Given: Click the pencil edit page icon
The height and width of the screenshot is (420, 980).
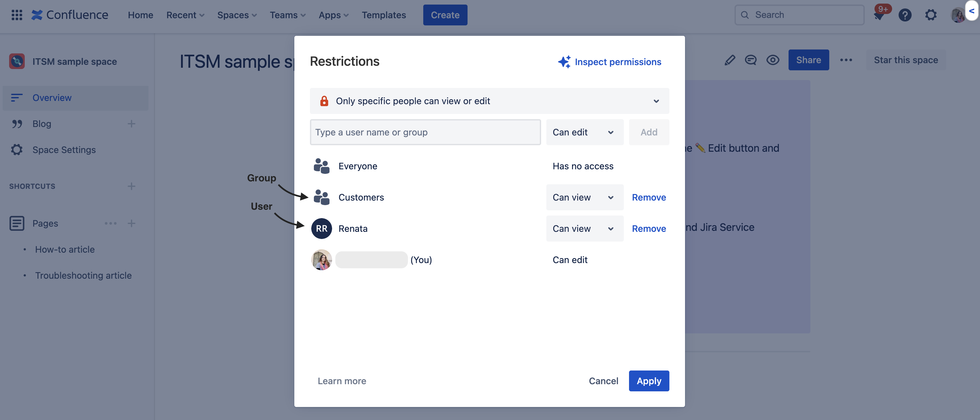Looking at the screenshot, I should (x=729, y=60).
